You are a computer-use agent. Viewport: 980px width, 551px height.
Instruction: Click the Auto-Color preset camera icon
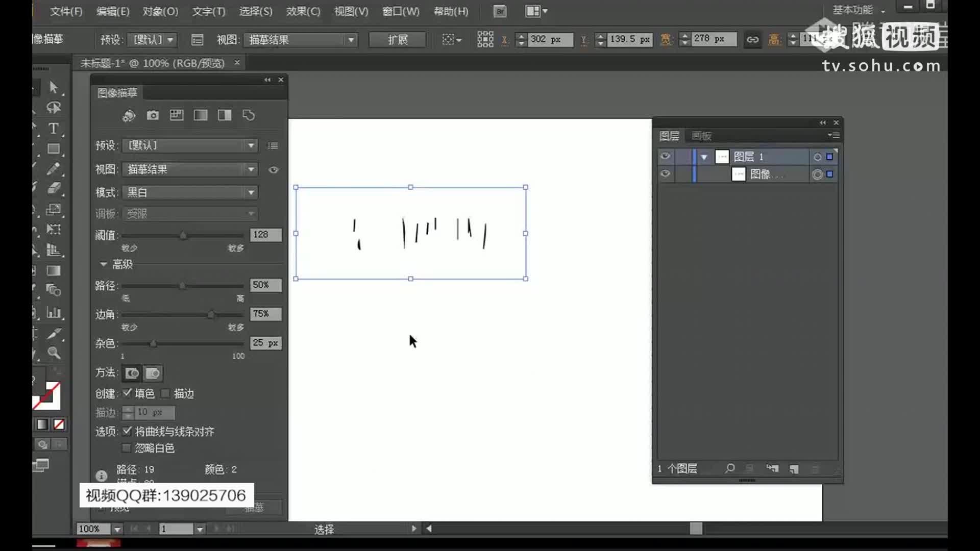[129, 116]
